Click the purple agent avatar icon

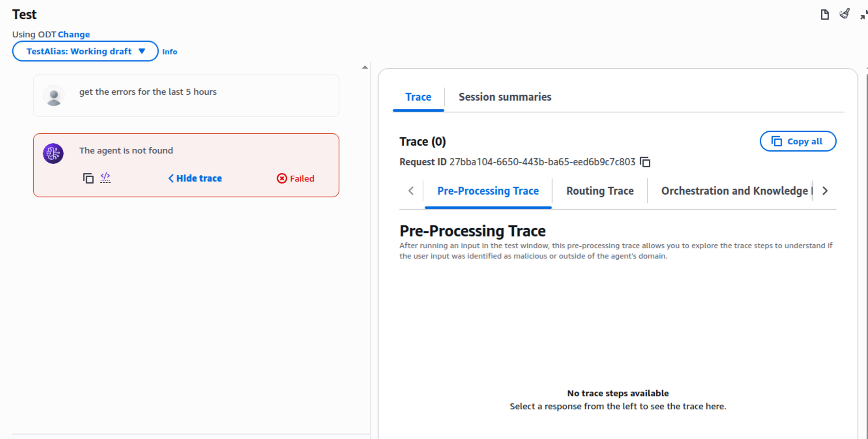point(53,154)
